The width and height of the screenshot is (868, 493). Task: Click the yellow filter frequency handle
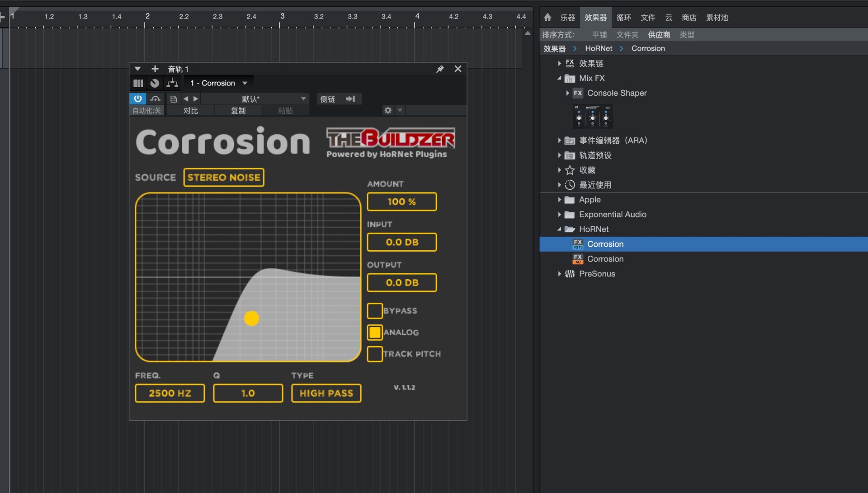coord(251,319)
